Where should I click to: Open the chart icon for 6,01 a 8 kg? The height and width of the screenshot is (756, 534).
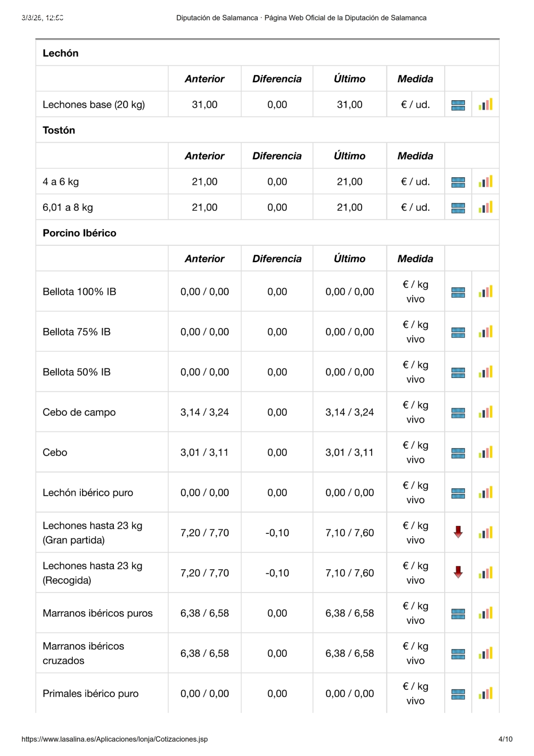coord(485,207)
